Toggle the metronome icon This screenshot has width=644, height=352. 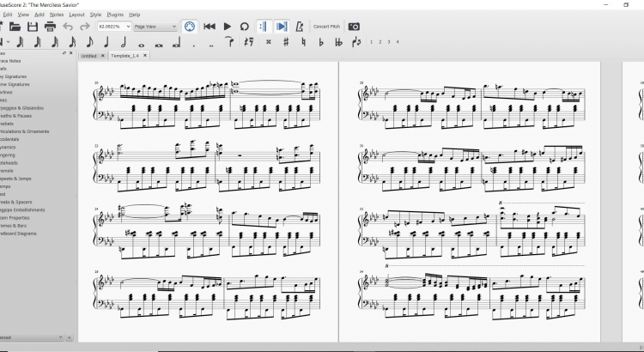click(x=300, y=27)
